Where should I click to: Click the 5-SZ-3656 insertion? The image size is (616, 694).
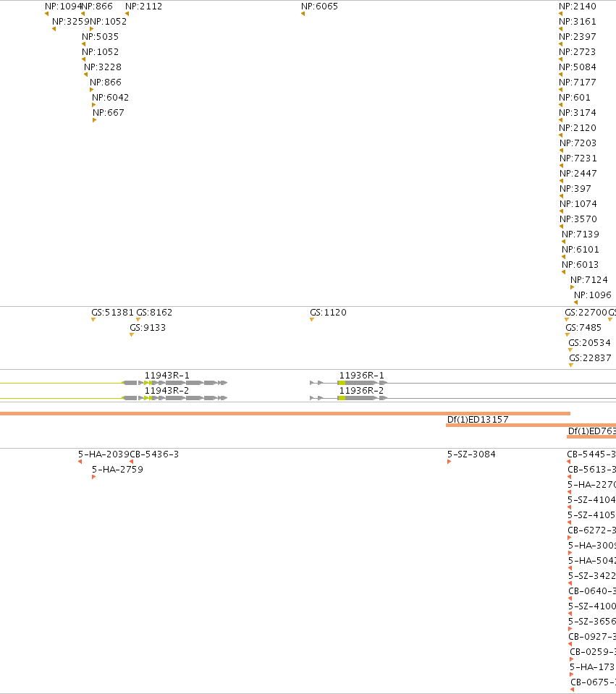coord(592,621)
